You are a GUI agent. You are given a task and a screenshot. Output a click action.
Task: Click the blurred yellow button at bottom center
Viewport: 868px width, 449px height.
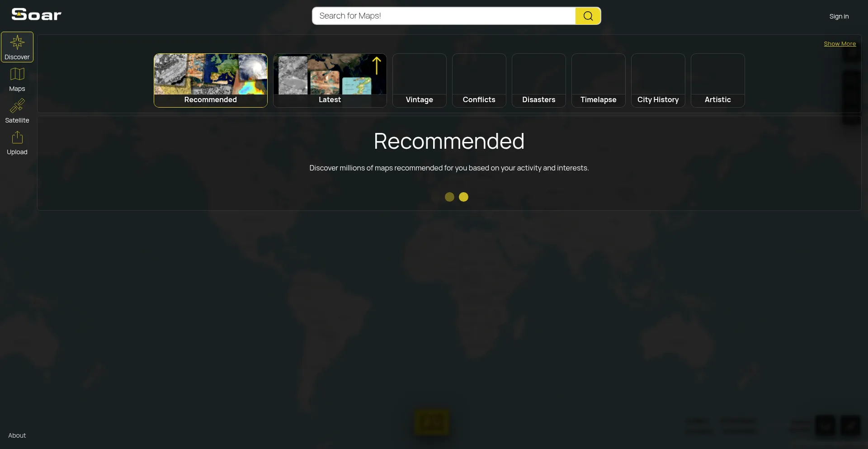pos(432,422)
